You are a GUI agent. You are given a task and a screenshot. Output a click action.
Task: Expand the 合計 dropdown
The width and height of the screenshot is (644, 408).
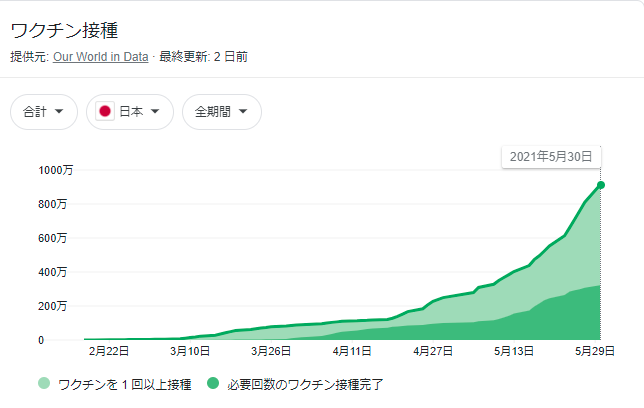[44, 112]
